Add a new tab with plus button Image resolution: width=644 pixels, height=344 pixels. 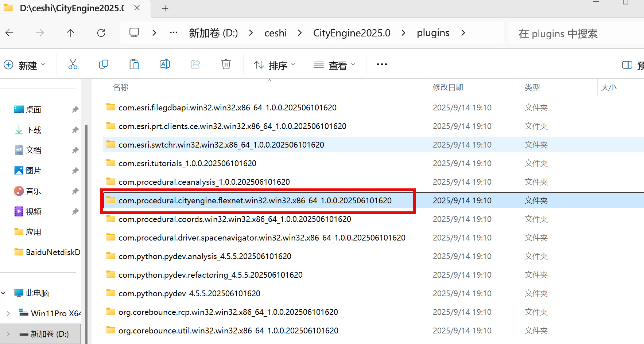(165, 8)
